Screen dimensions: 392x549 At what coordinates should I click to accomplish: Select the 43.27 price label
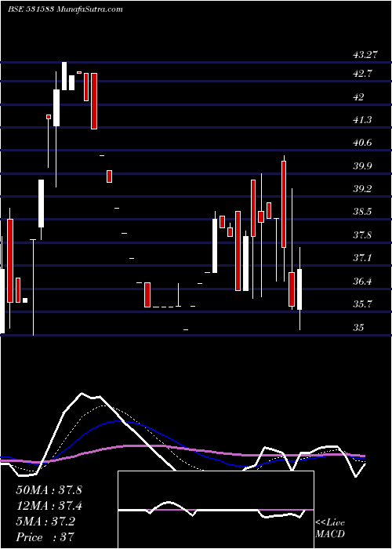tap(365, 55)
